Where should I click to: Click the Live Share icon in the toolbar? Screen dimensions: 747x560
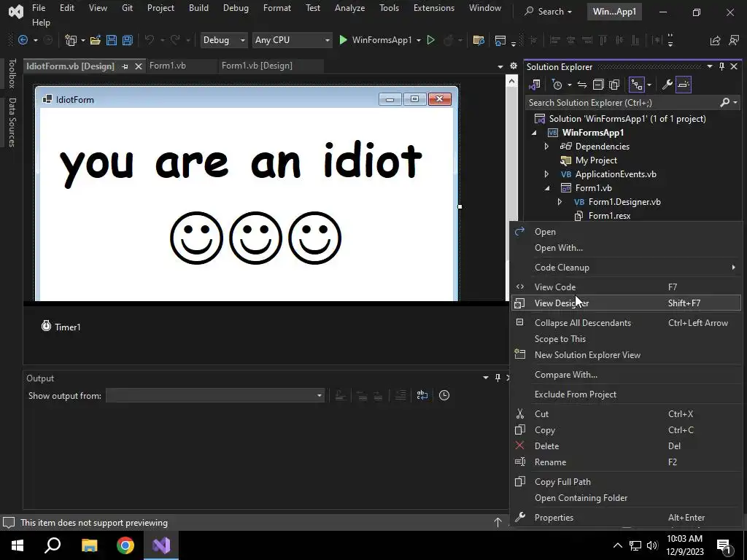tap(715, 41)
